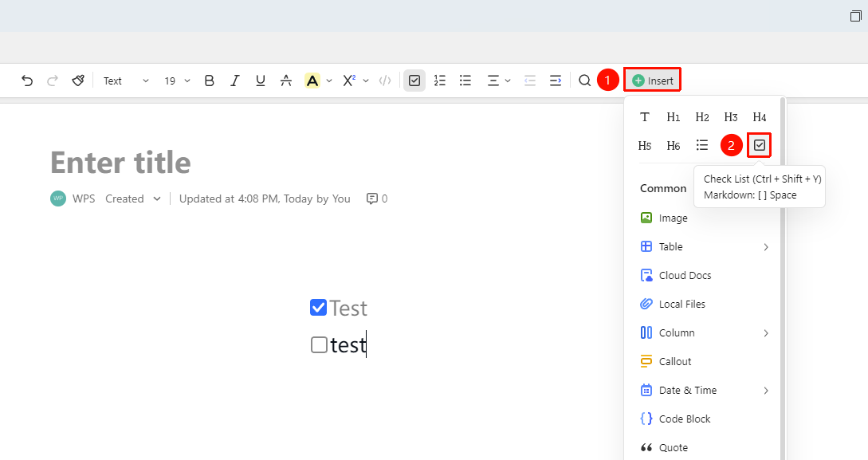Apply yellow text highlight color
Viewport: 868px width, 460px height.
[312, 81]
